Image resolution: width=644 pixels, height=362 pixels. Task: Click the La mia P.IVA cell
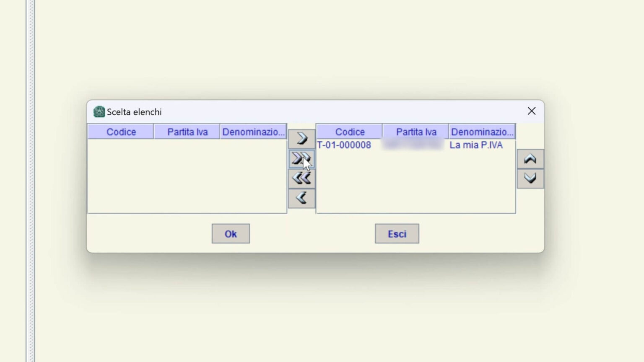[476, 145]
